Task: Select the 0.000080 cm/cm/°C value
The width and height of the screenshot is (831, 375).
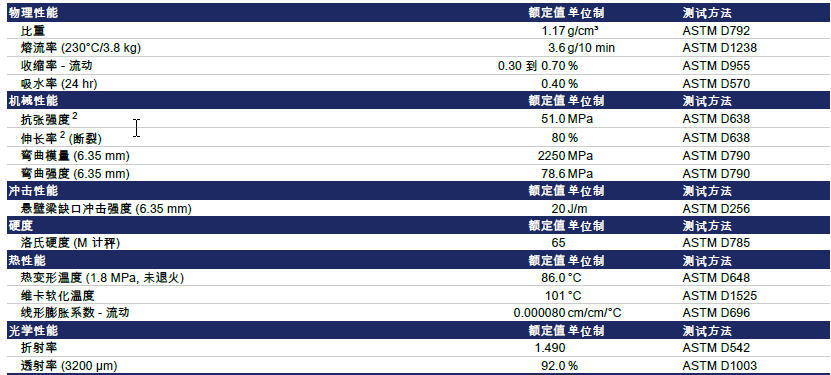Action: pos(567,313)
